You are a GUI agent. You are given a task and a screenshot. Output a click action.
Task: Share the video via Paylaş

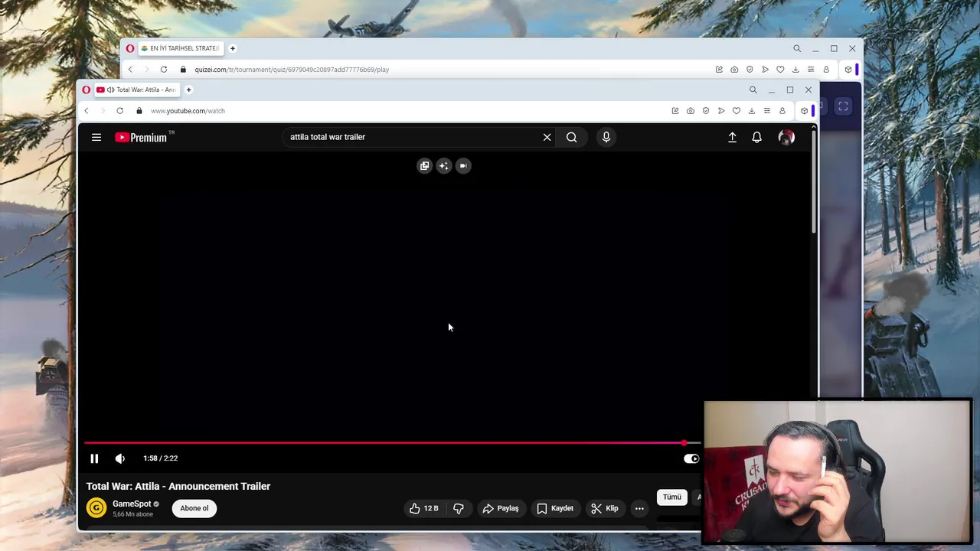[x=501, y=508]
